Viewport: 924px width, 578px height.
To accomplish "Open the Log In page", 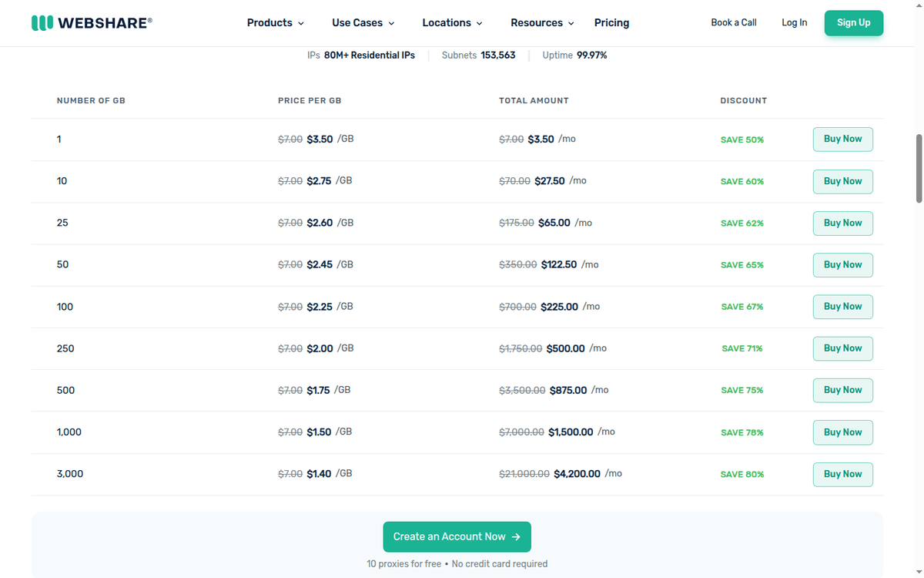I will 794,22.
